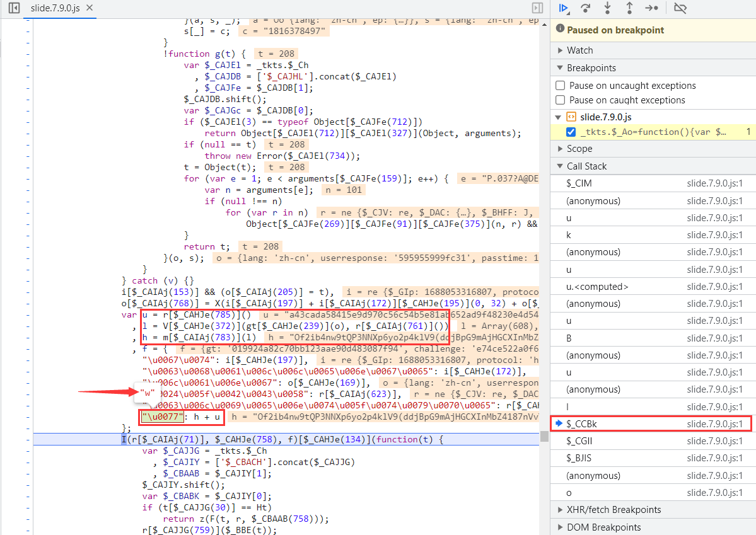Expand XHR/fetch Breakpoints section
Image resolution: width=756 pixels, height=535 pixels.
pyautogui.click(x=614, y=510)
